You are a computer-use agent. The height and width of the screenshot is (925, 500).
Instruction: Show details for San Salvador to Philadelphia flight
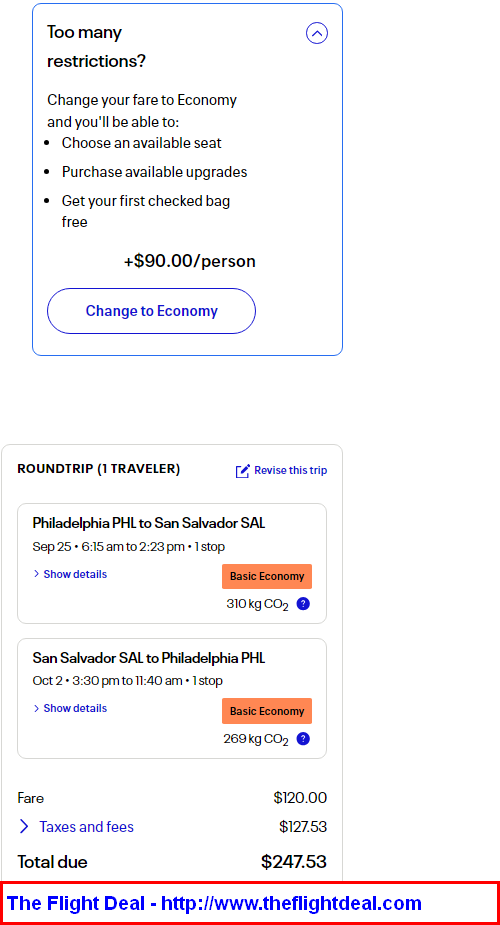point(75,708)
